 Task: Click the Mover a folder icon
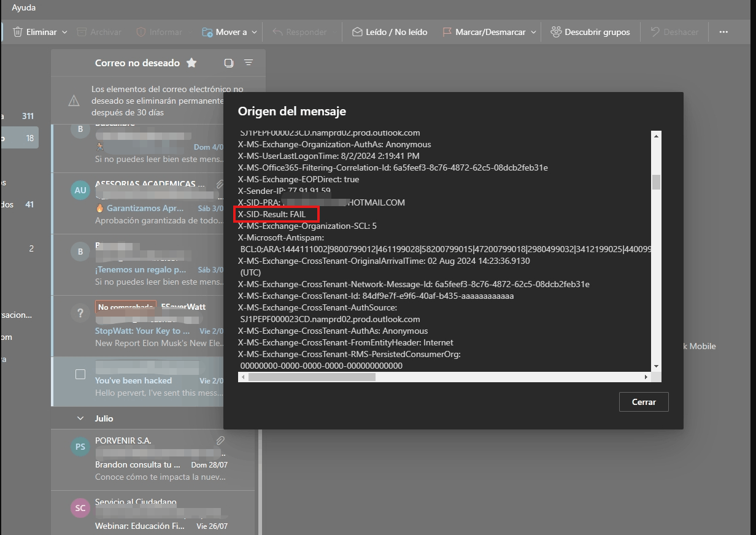[207, 32]
